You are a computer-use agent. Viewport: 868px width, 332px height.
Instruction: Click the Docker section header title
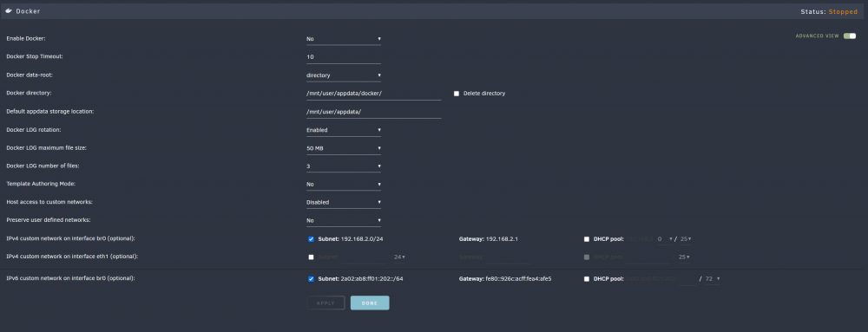click(28, 11)
